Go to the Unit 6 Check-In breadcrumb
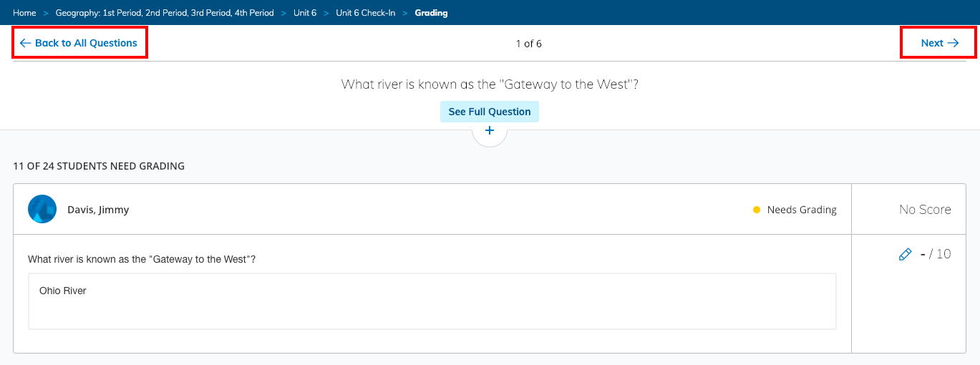 point(365,13)
